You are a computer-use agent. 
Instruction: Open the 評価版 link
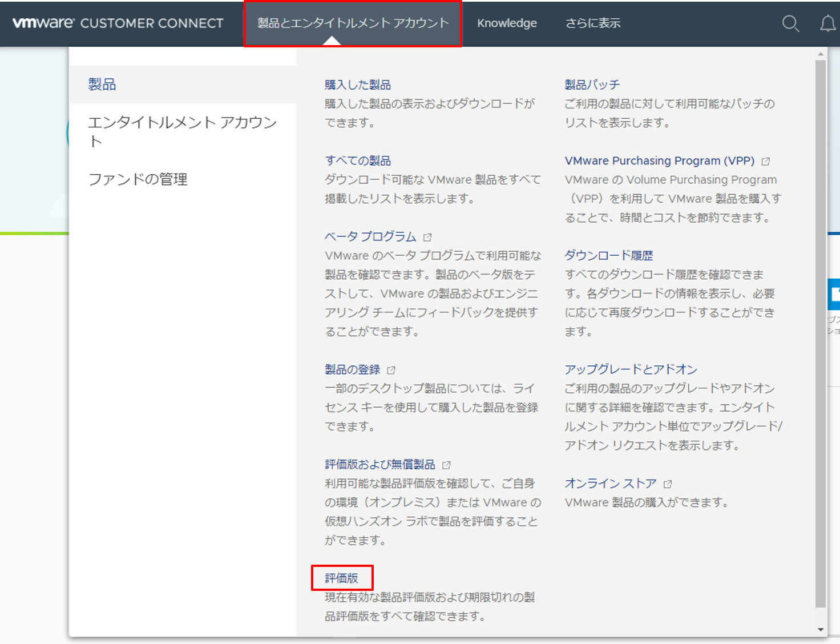click(x=341, y=578)
